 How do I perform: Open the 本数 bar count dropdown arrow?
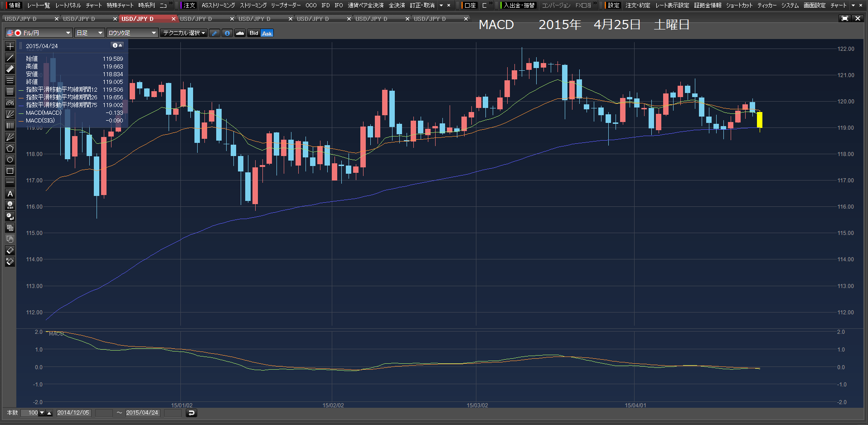pyautogui.click(x=42, y=413)
